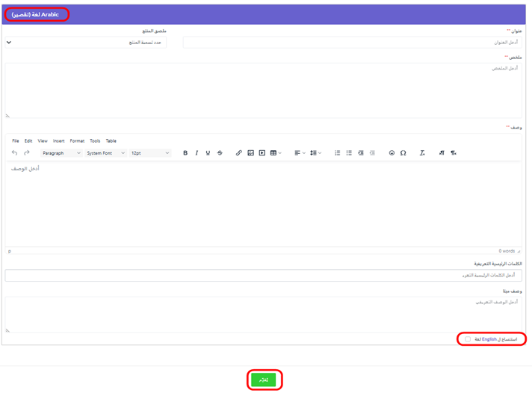The height and width of the screenshot is (393, 532).
Task: Apply strikethrough formatting
Action: pos(220,153)
